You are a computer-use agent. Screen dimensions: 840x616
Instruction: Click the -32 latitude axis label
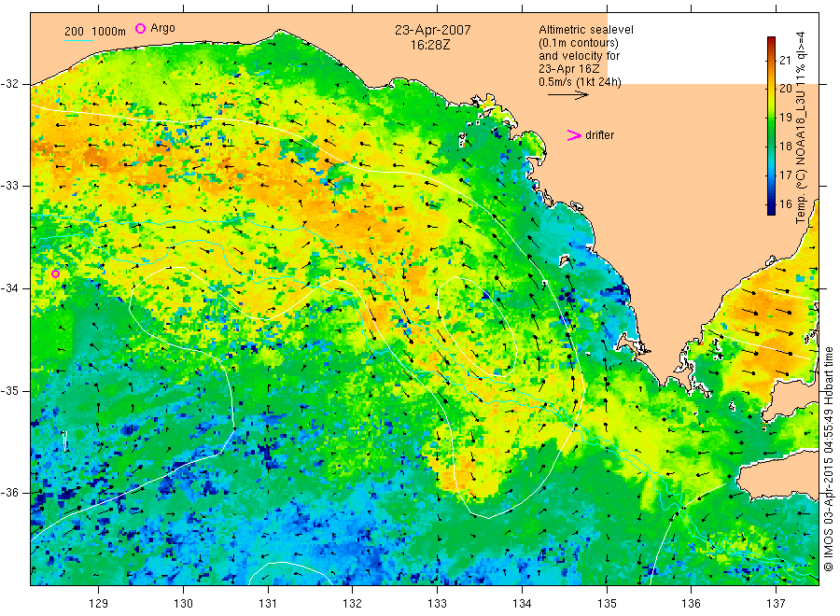9,84
